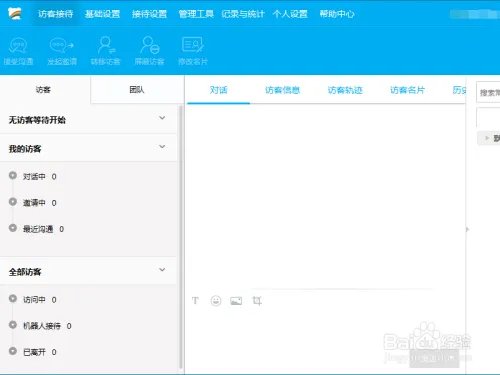Screen dimensions: 500x375
Task: Open text font formatting (T icon)
Action: coord(195,301)
